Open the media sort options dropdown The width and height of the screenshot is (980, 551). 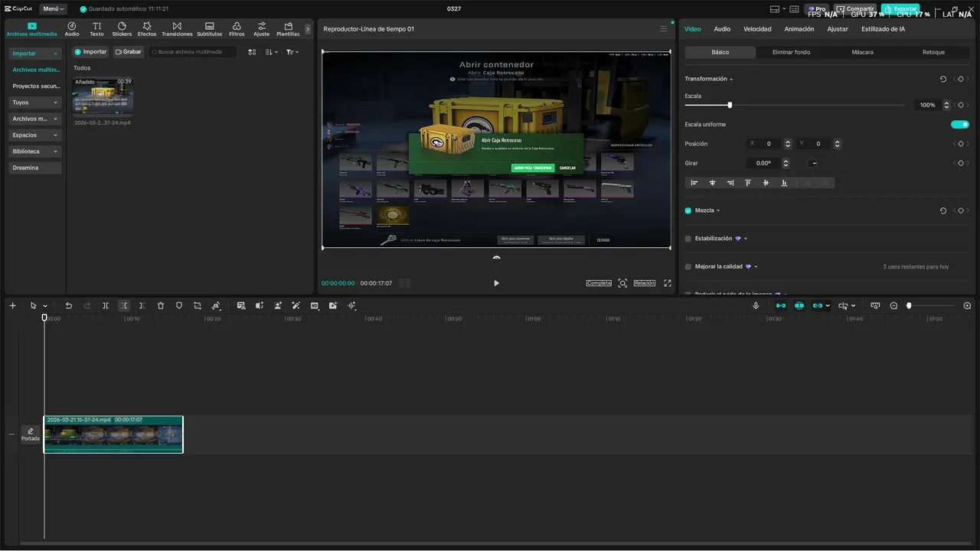coord(271,52)
